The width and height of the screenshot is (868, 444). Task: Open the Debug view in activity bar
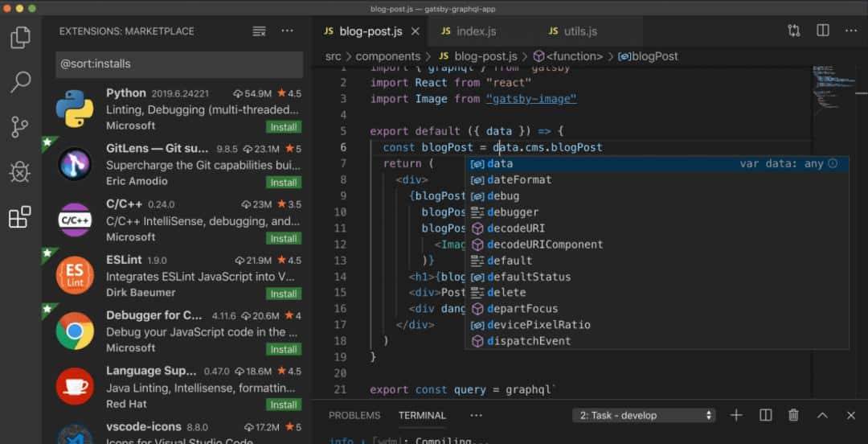click(21, 171)
